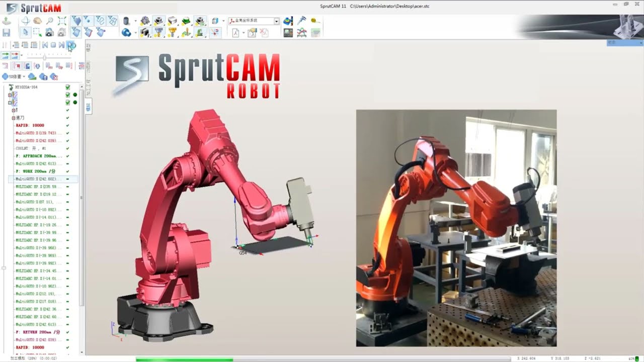Collapse the 进刀 approach tree node

point(14,118)
